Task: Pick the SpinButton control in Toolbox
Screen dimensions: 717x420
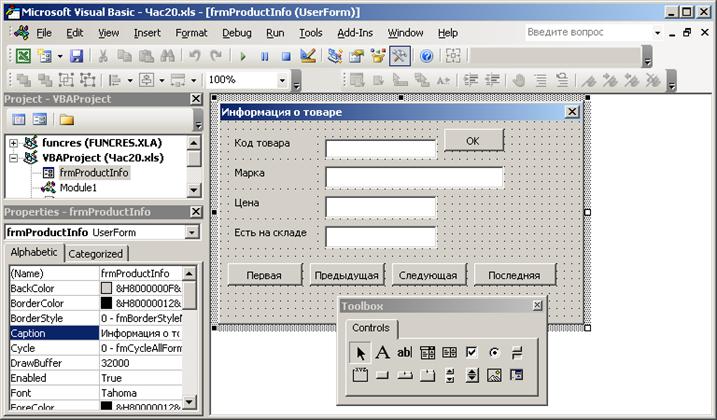Action: [x=471, y=376]
